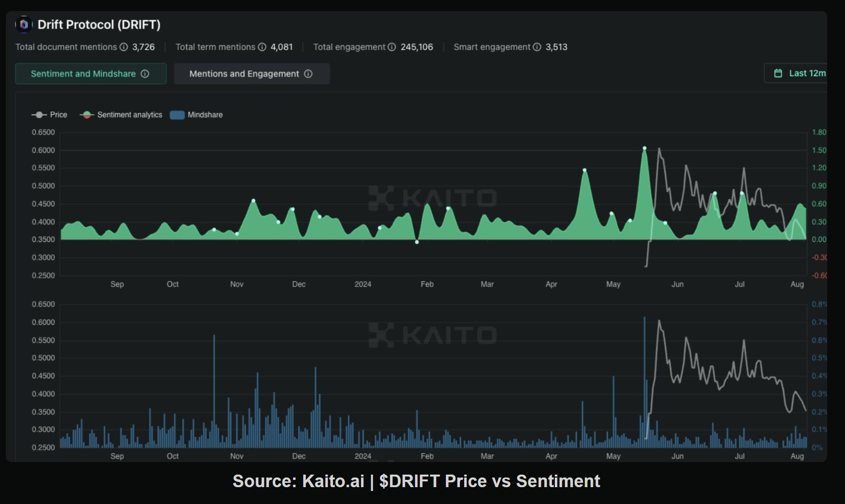Toggle Sentiment analytics series in legend

121,115
